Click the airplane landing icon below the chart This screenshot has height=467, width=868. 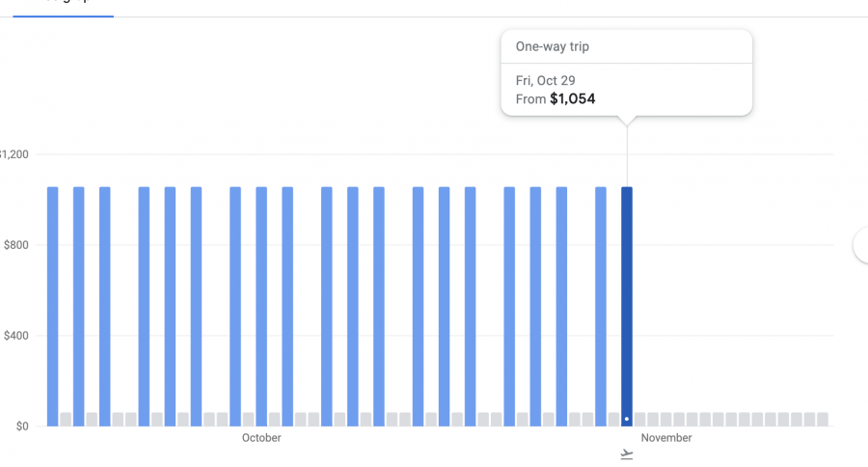pos(627,454)
